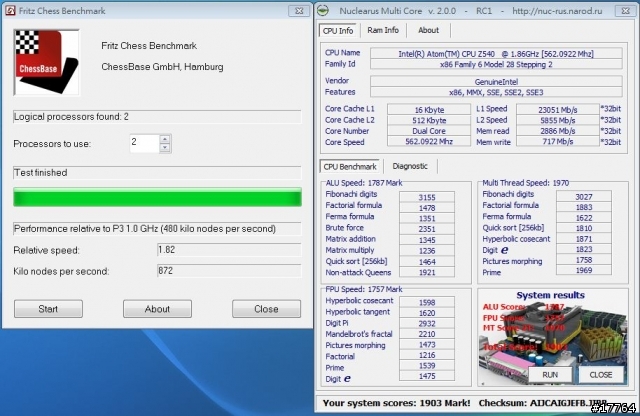
Task: Click the Vendor GenuineIntel field
Action: click(496, 82)
